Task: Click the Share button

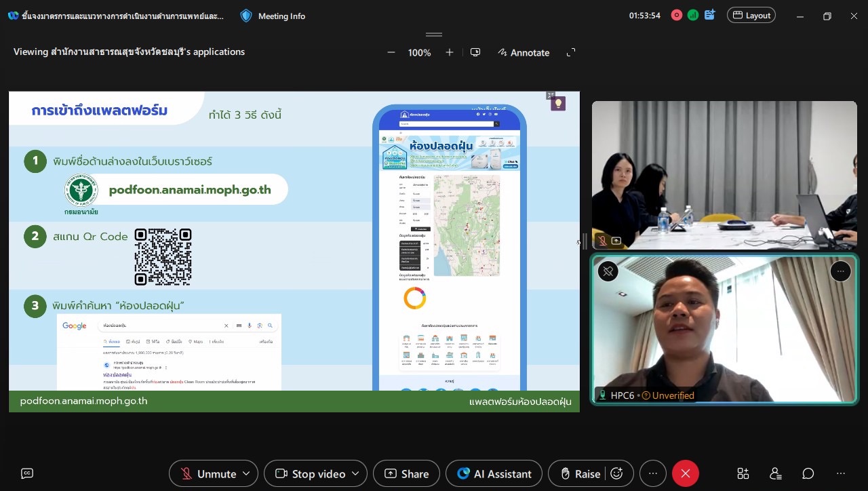Action: point(406,473)
